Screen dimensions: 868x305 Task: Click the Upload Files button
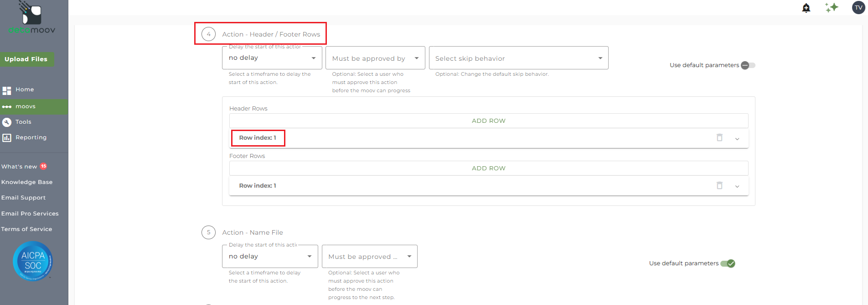point(26,59)
